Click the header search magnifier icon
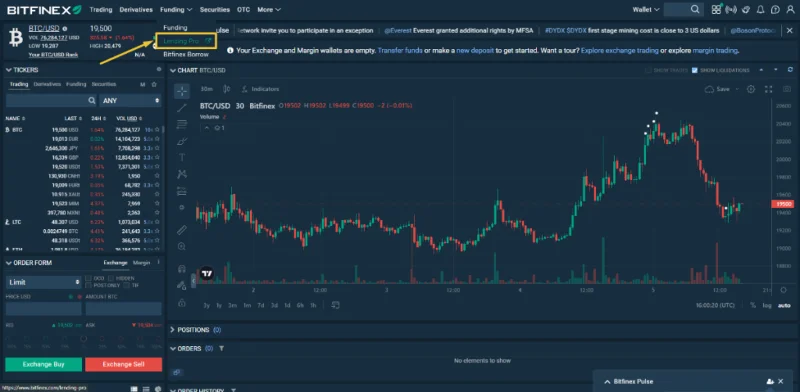The width and height of the screenshot is (800, 392). pyautogui.click(x=695, y=9)
